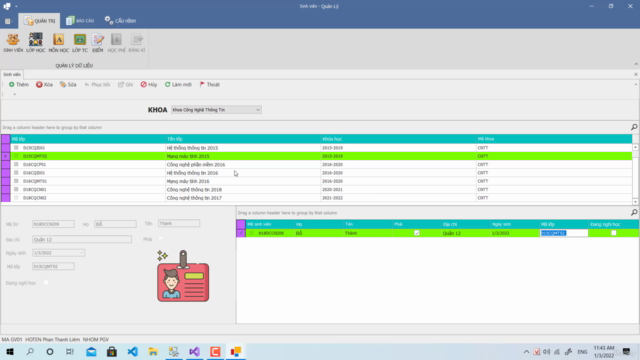Expand row D18CQCN01 in class grid
This screenshot has width=640, height=360.
[x=16, y=189]
